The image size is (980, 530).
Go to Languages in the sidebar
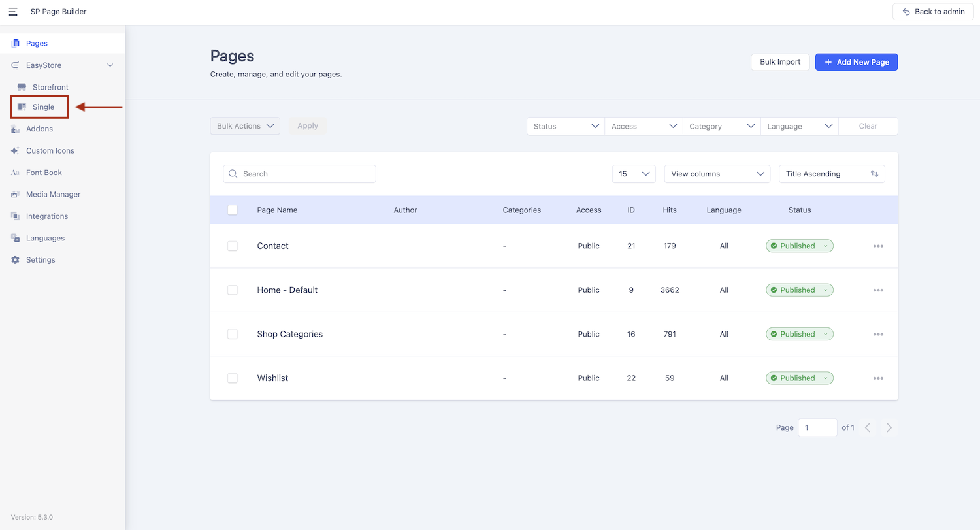point(45,238)
